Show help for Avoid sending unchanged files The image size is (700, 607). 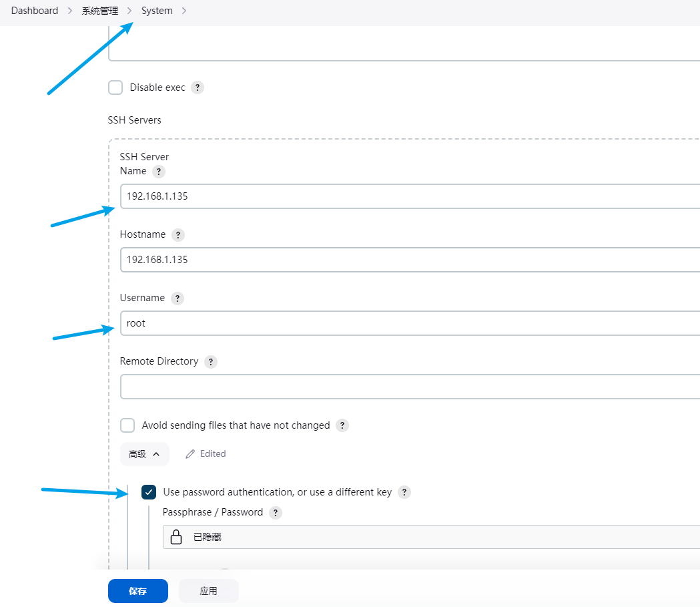coord(342,425)
